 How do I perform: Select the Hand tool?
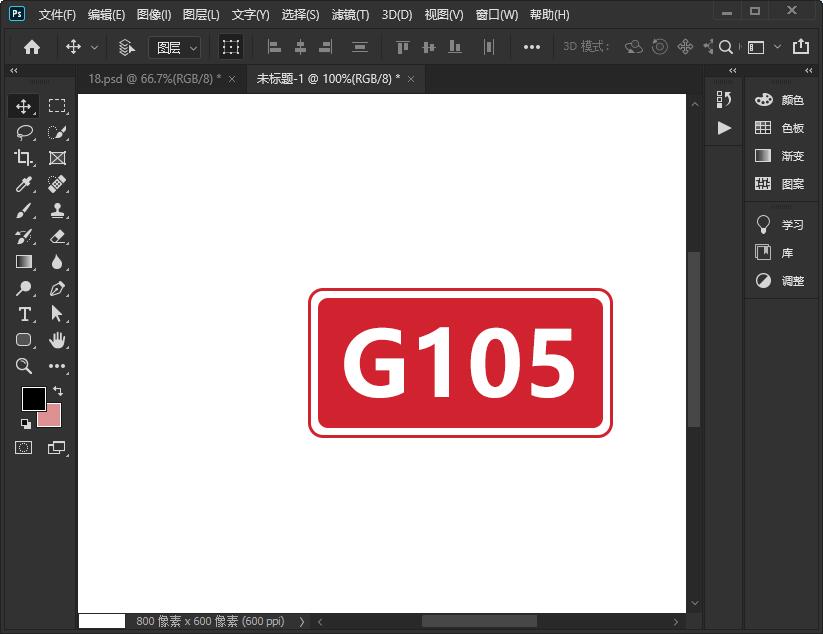pyautogui.click(x=57, y=340)
